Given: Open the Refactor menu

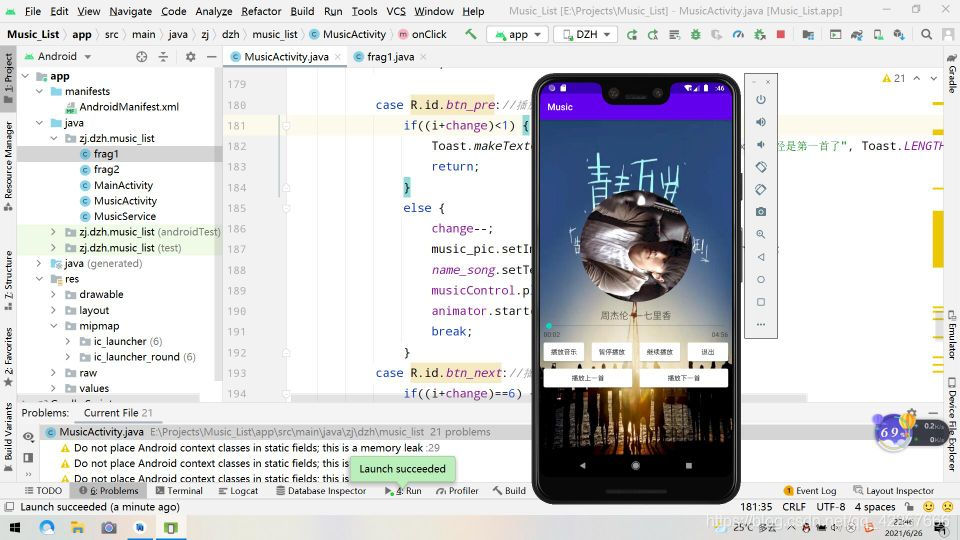Looking at the screenshot, I should tap(261, 11).
